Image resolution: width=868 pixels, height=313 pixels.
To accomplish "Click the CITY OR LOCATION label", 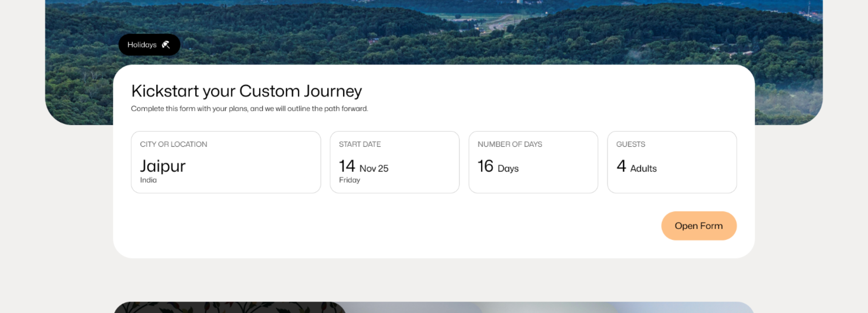I will click(x=174, y=144).
